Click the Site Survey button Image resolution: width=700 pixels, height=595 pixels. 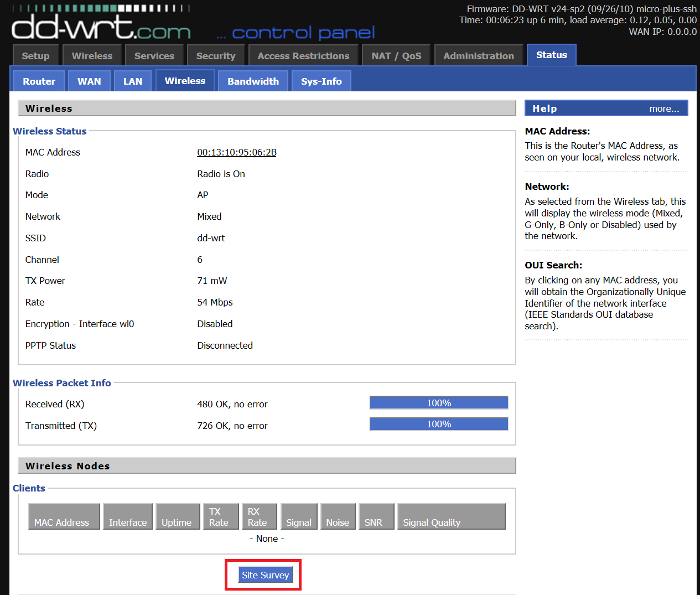[266, 575]
